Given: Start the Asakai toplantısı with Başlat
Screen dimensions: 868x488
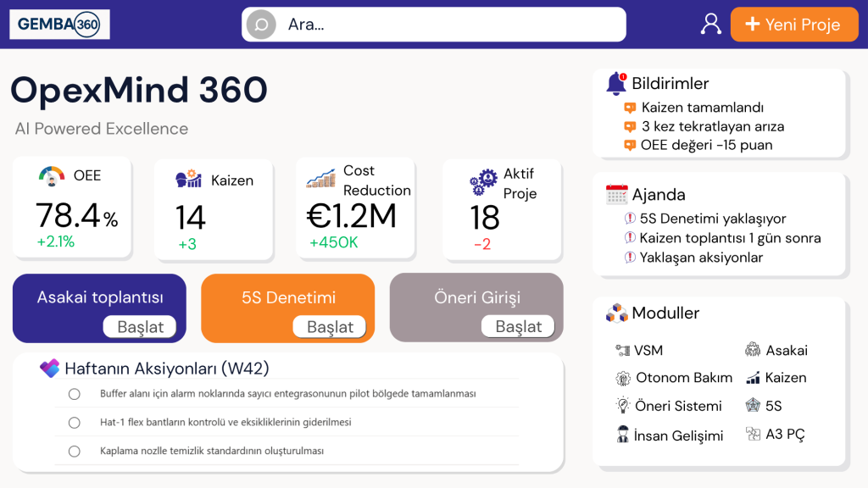Looking at the screenshot, I should [x=140, y=326].
